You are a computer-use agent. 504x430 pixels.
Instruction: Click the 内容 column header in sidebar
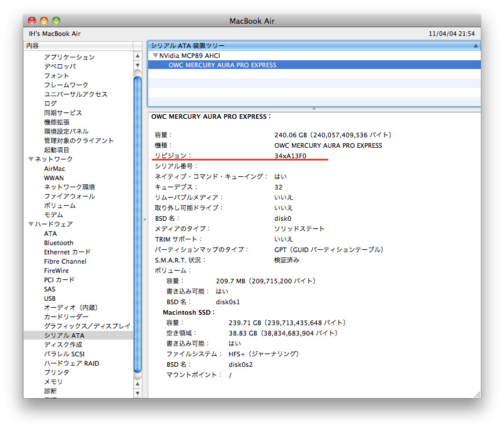coord(78,46)
